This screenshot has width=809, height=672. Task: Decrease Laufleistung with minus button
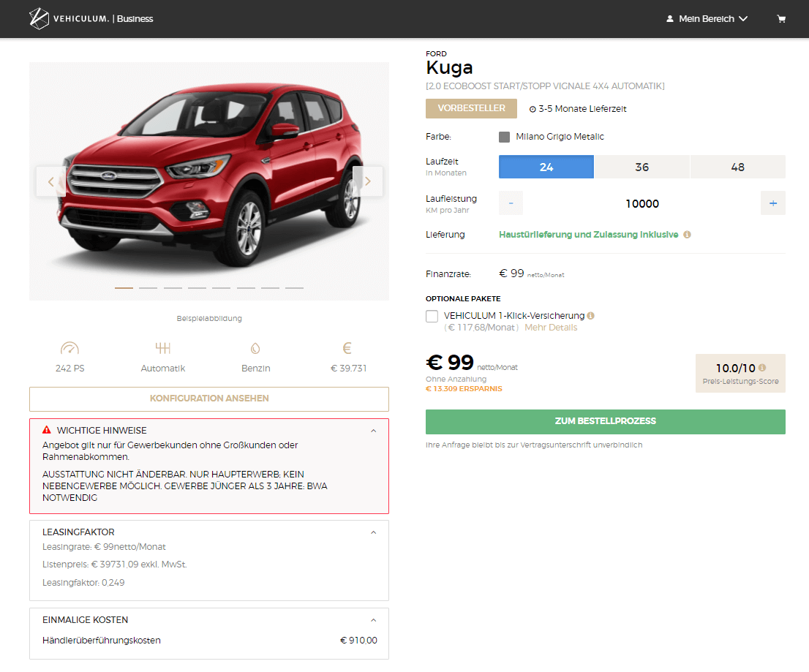(x=511, y=203)
